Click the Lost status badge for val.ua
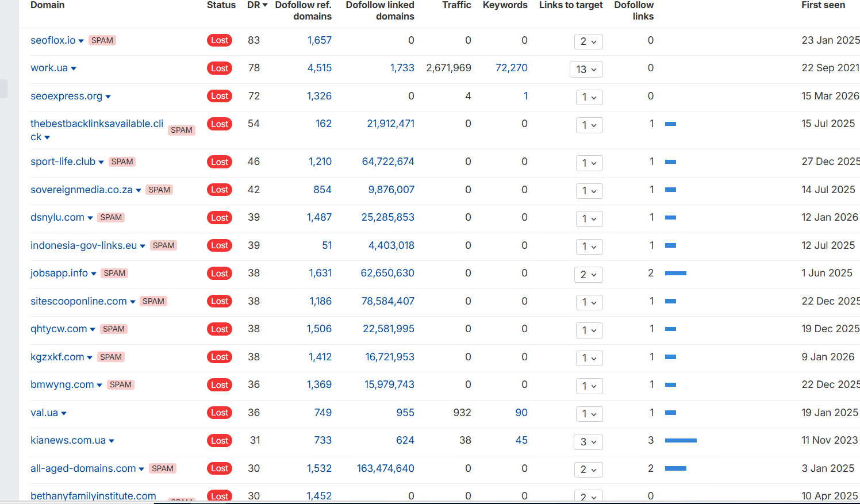Screen dimensions: 860x504 (x=220, y=413)
